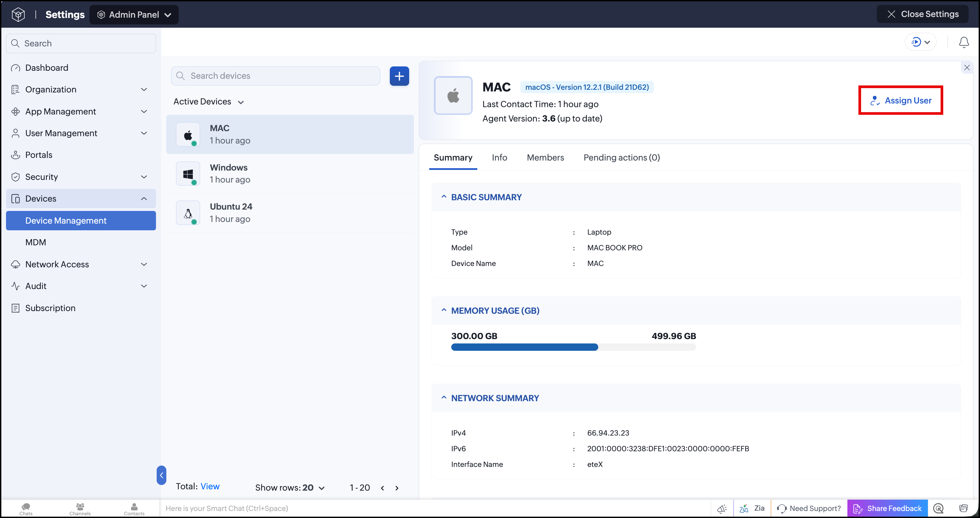This screenshot has height=518, width=980.
Task: Expand the Security menu
Action: pos(81,177)
